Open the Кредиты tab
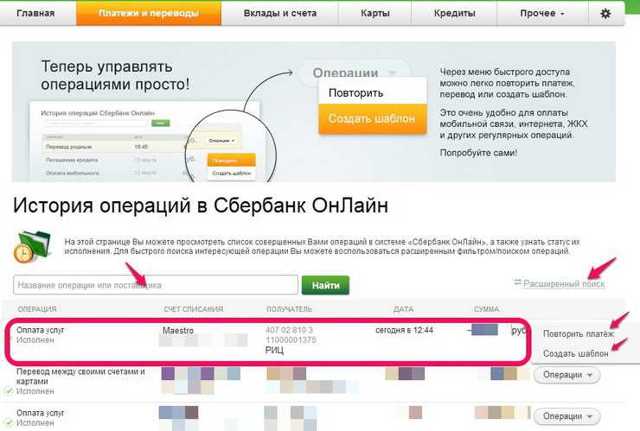 click(x=454, y=13)
